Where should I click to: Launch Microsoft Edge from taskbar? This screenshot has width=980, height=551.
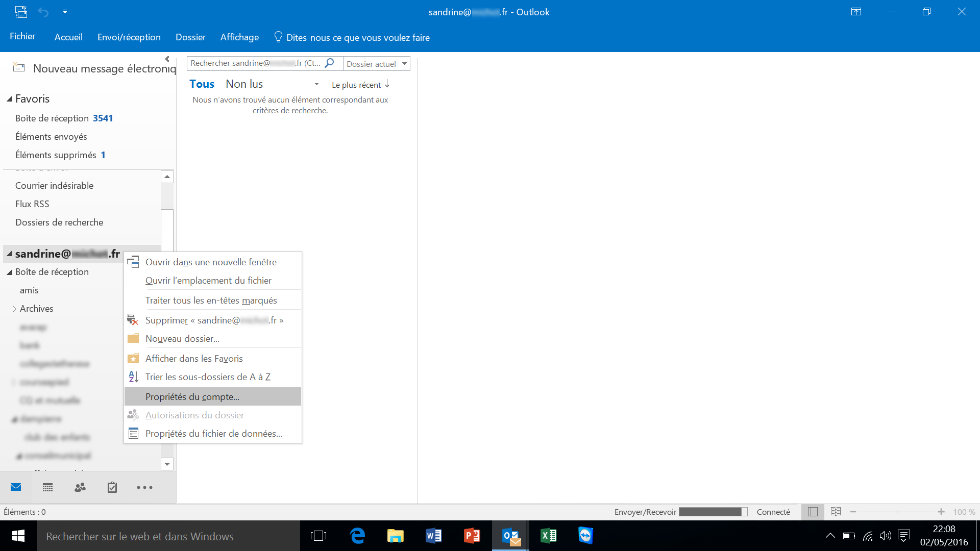(357, 536)
